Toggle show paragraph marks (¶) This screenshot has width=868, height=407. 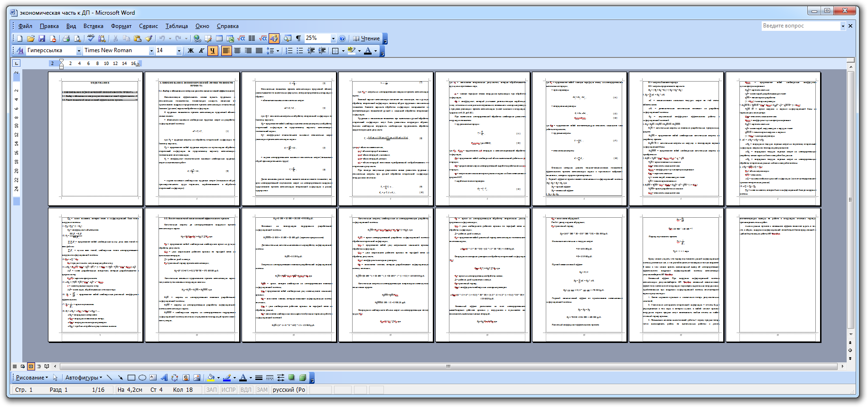click(x=298, y=38)
